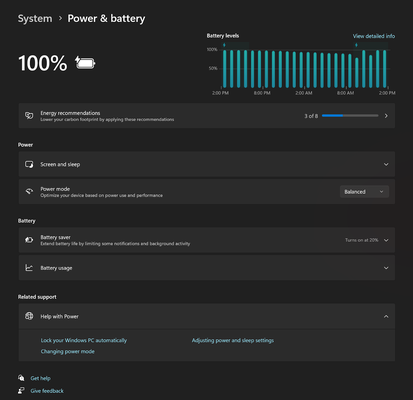413x400 pixels.
Task: Go back to System in breadcrumb
Action: [35, 19]
